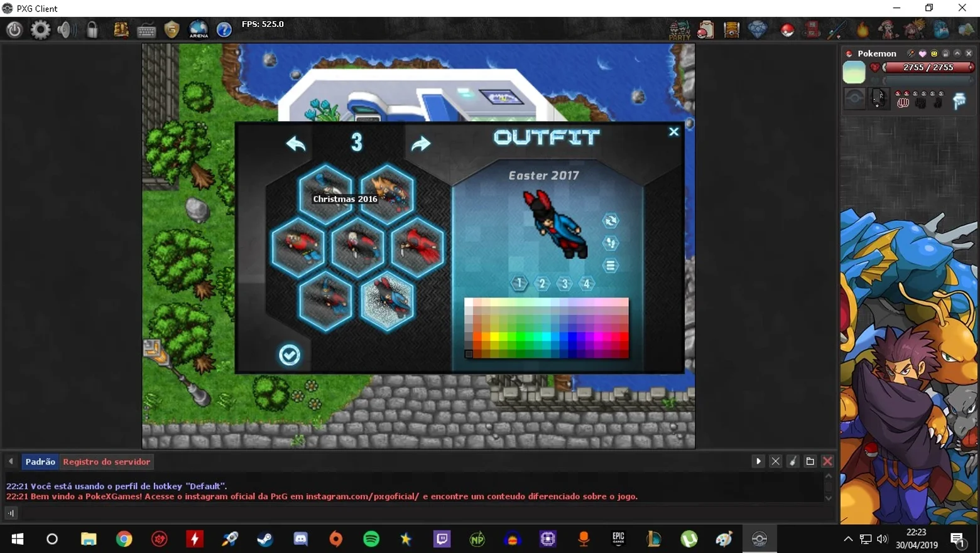The image size is (980, 553).
Task: Toggle chat mode button left of input
Action: click(x=11, y=513)
